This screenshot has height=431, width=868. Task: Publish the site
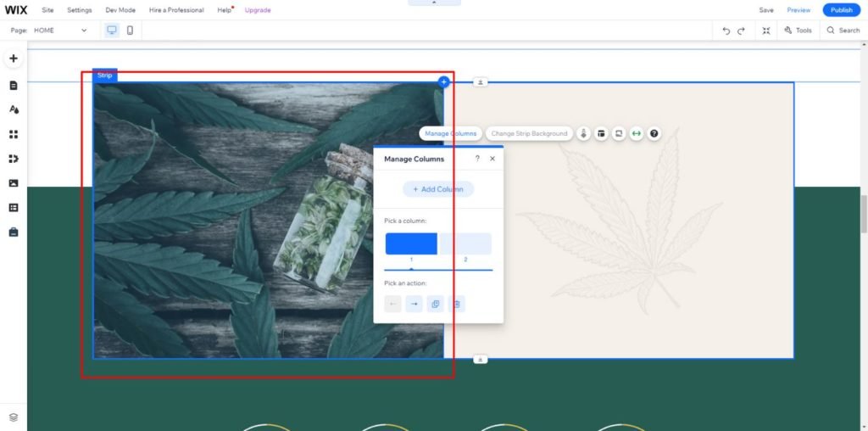842,10
